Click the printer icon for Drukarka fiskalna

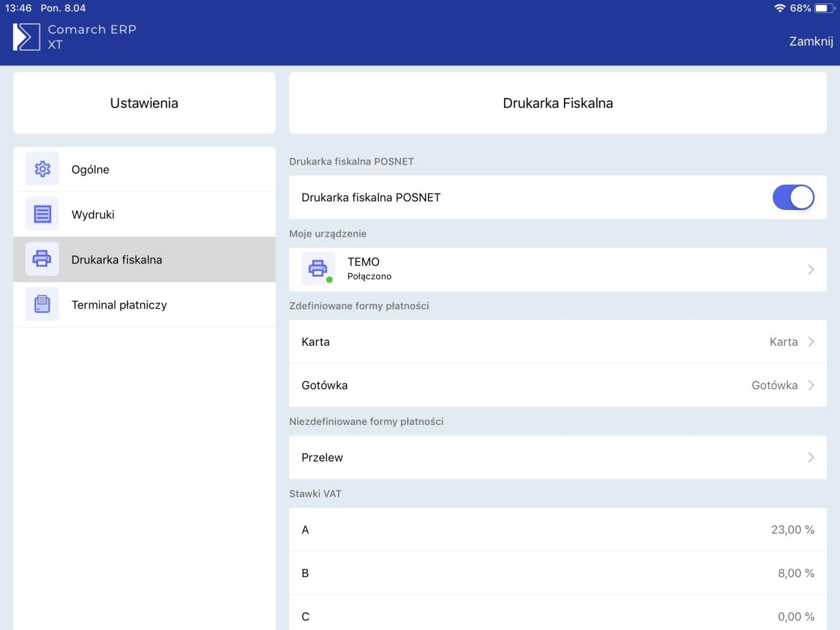coord(42,259)
